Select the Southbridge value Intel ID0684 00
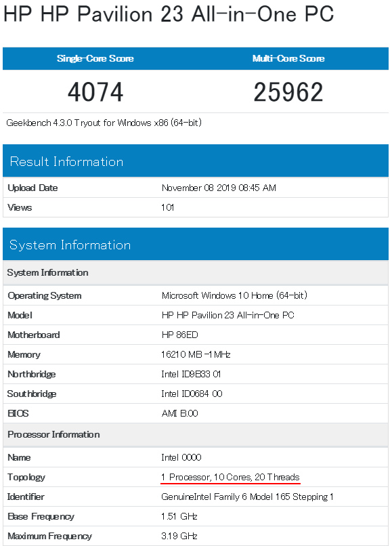 point(192,394)
